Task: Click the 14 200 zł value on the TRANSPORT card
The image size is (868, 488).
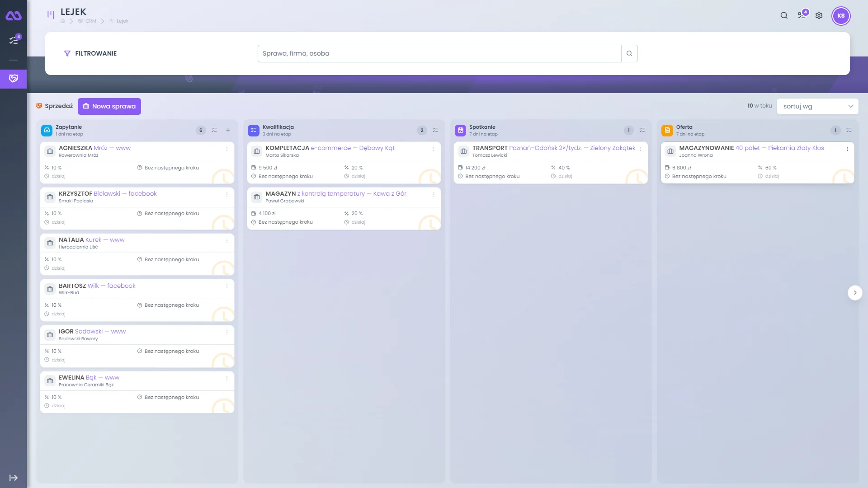Action: pyautogui.click(x=472, y=168)
